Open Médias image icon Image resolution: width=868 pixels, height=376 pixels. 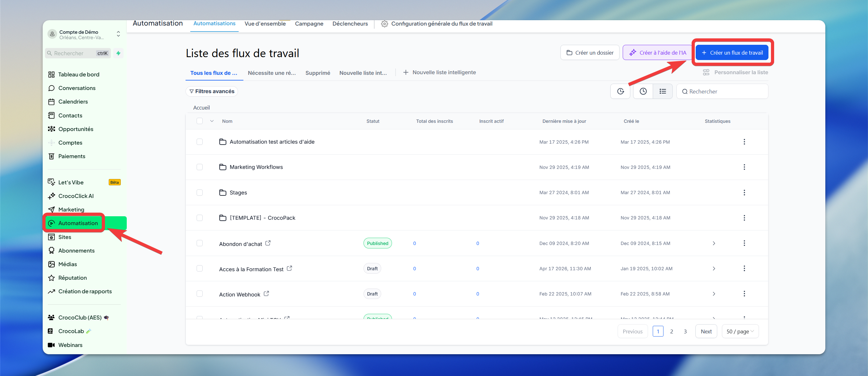click(x=51, y=264)
